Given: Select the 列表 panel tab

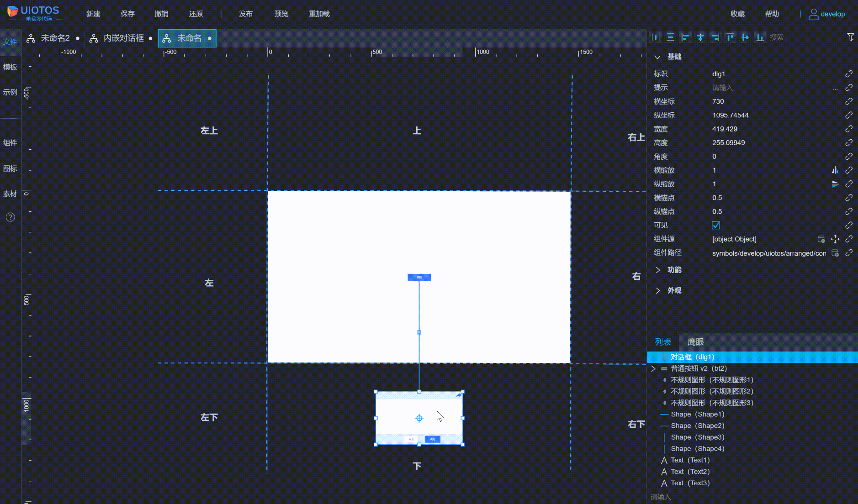Looking at the screenshot, I should pyautogui.click(x=663, y=342).
